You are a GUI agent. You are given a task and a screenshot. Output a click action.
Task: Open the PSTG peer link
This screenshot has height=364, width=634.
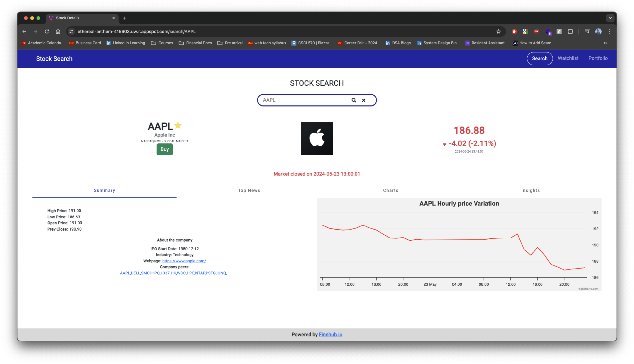(x=210, y=273)
